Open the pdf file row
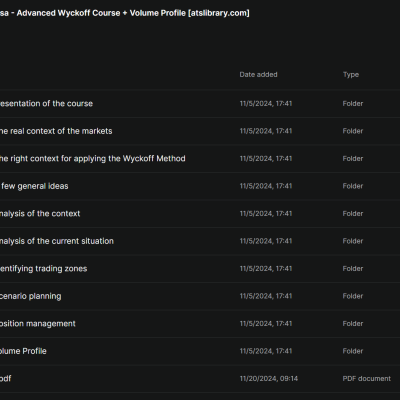 click(200, 378)
